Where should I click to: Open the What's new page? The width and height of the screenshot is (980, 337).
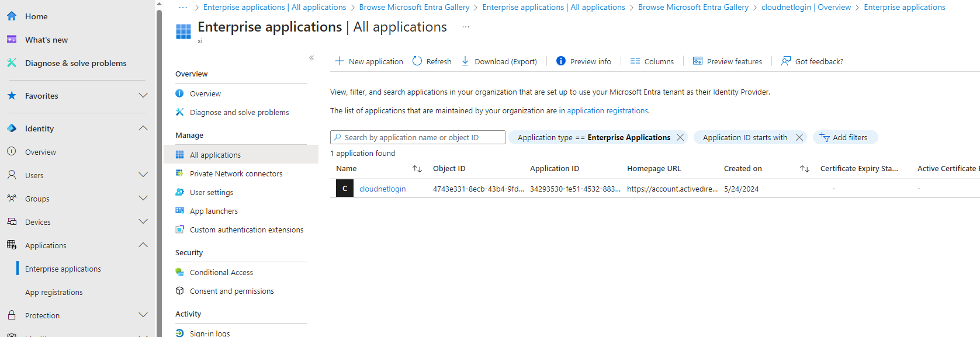(46, 40)
